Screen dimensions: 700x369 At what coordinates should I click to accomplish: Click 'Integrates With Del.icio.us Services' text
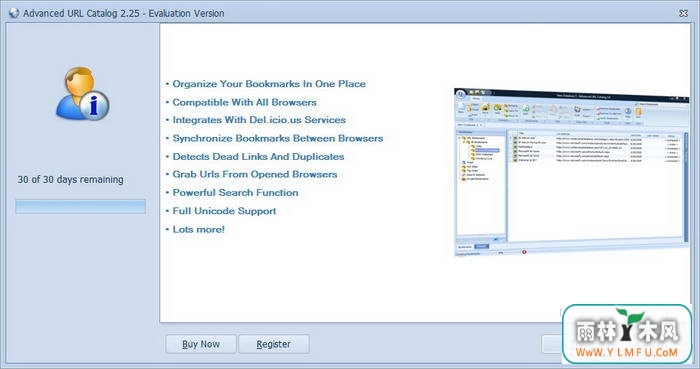coord(259,120)
